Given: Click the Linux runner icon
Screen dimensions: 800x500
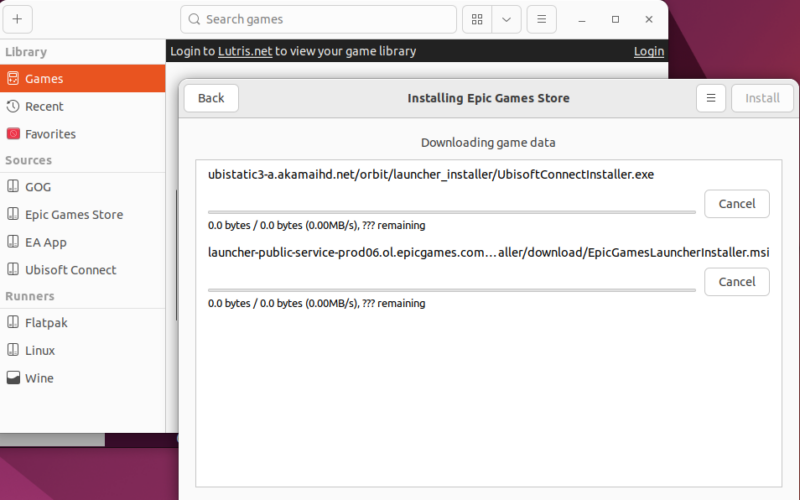Looking at the screenshot, I should (x=13, y=349).
